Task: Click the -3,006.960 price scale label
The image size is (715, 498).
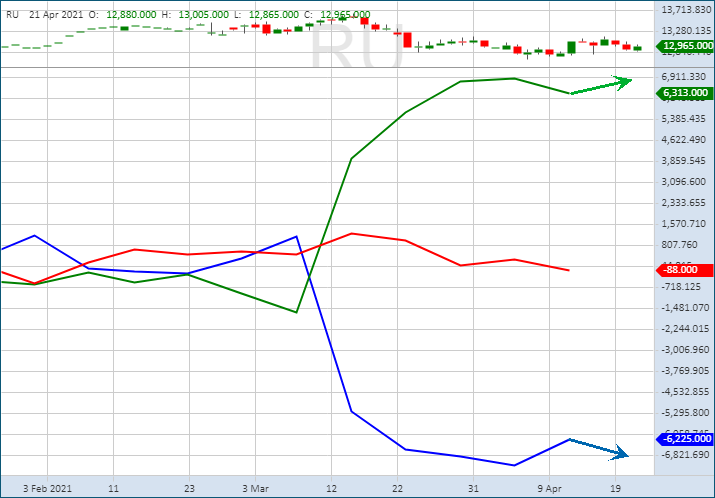Action: coord(685,350)
